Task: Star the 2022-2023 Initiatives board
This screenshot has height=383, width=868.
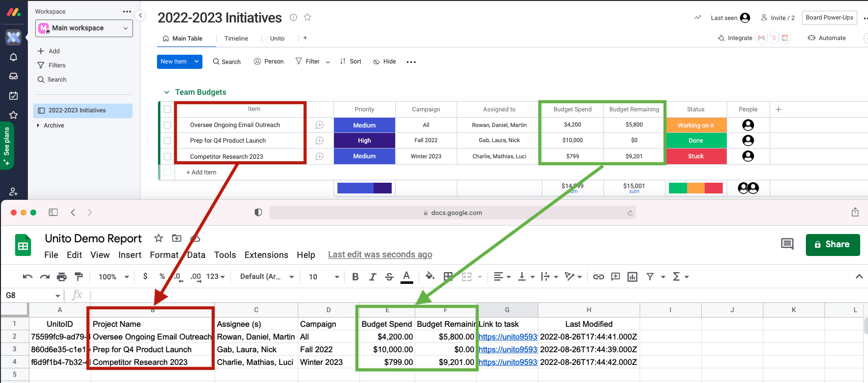Action: click(308, 18)
